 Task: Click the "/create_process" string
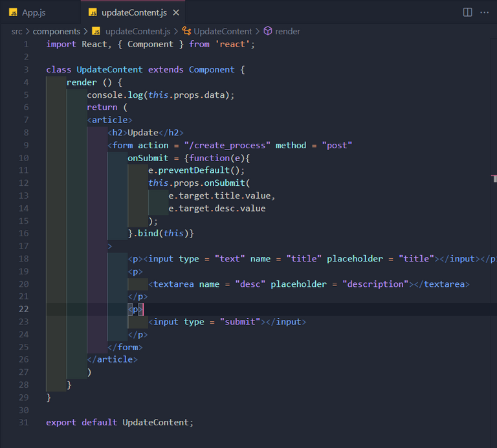pyautogui.click(x=227, y=145)
